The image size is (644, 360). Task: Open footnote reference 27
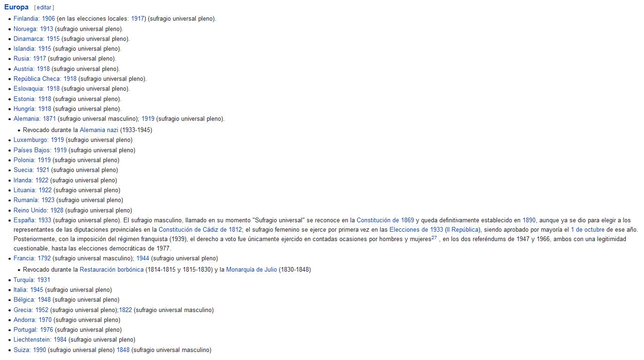[434, 238]
